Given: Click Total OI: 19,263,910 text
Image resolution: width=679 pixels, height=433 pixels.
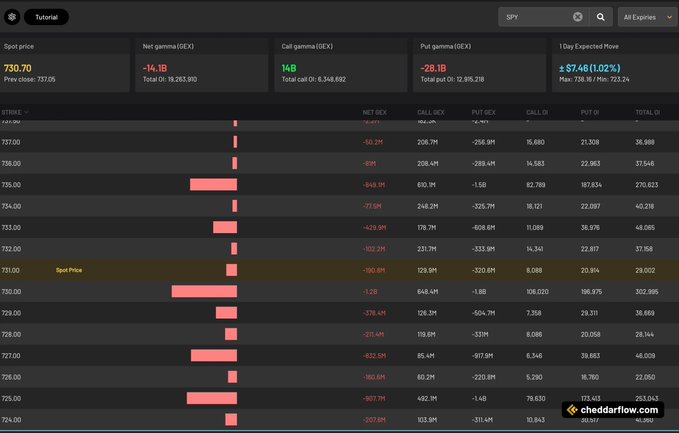Looking at the screenshot, I should coord(170,79).
